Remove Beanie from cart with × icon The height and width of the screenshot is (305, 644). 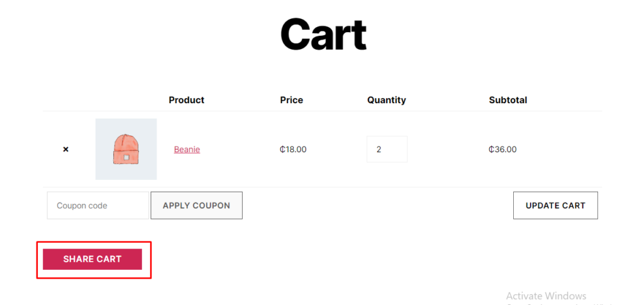pyautogui.click(x=65, y=150)
